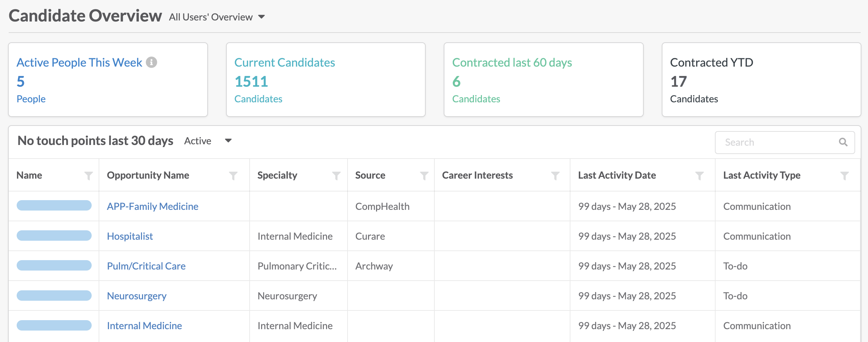The width and height of the screenshot is (868, 342).
Task: Open the Pulm/Critical Care opportunity link
Action: point(146,266)
